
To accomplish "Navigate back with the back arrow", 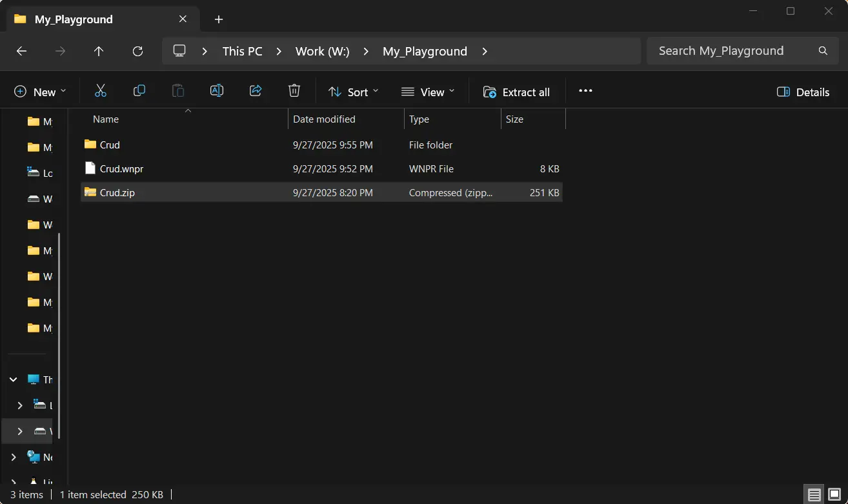I will pos(21,51).
